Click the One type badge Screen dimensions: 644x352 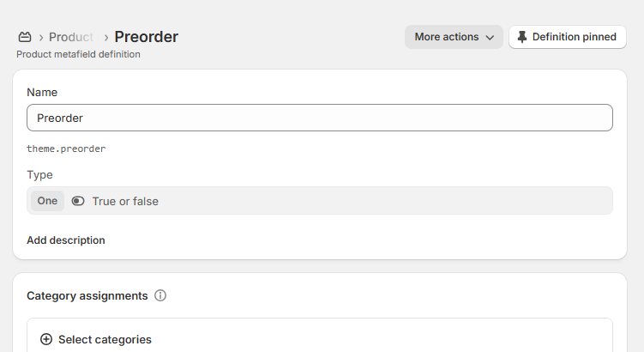pyautogui.click(x=47, y=201)
